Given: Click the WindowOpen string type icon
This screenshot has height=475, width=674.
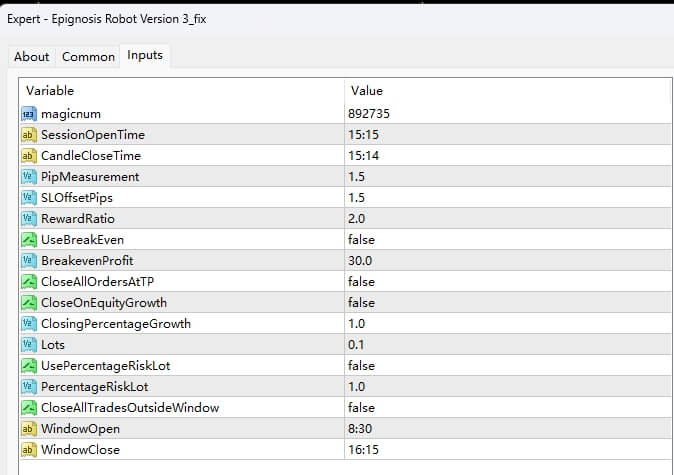Looking at the screenshot, I should (x=28, y=429).
